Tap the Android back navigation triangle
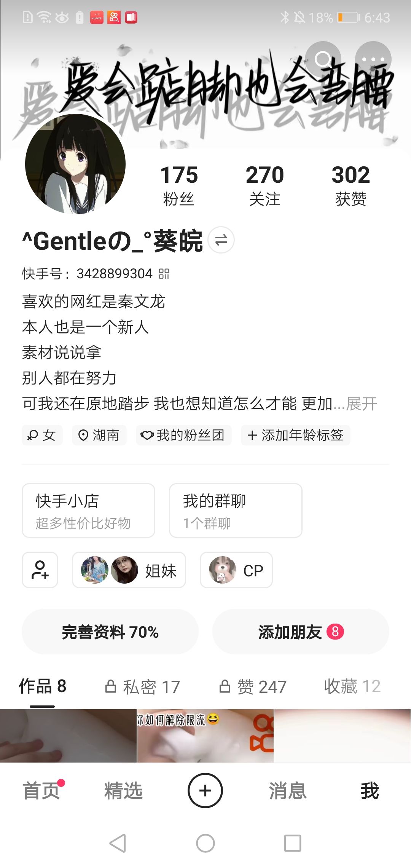Viewport: 411px width, 868px height. (x=118, y=843)
